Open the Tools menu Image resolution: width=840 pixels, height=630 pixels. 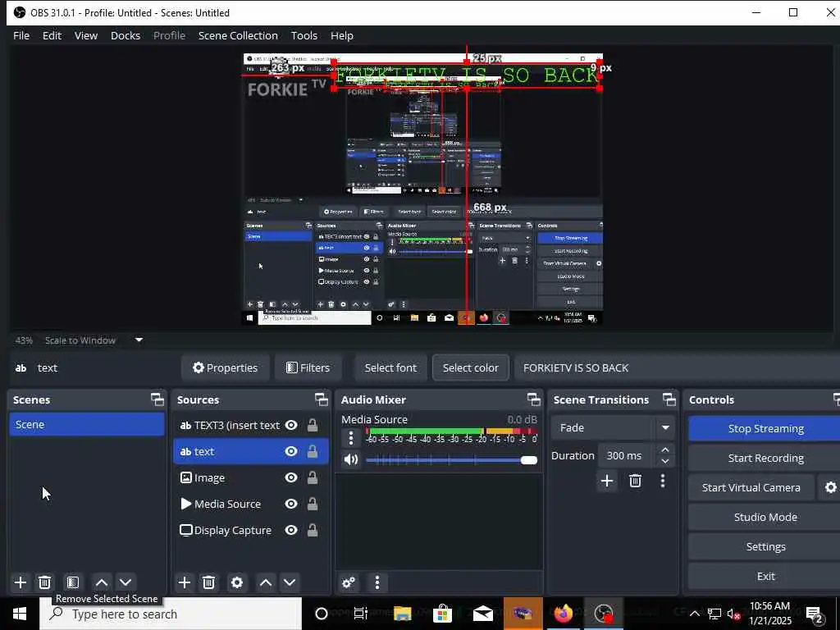pyautogui.click(x=304, y=35)
